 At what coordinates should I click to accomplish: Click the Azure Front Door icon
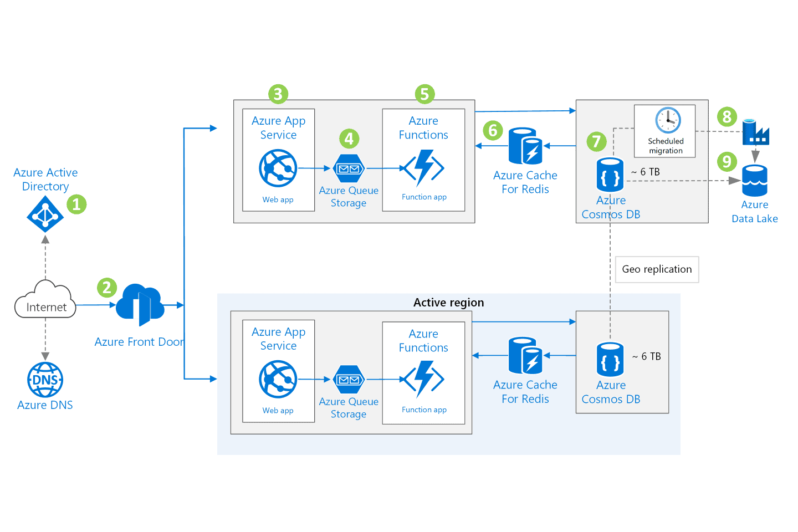(x=140, y=305)
